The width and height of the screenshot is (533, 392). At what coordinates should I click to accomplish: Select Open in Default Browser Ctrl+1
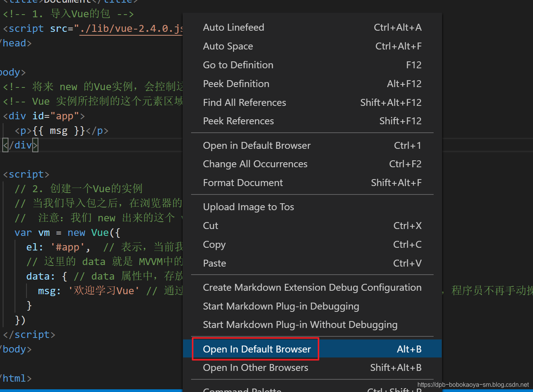(x=312, y=146)
